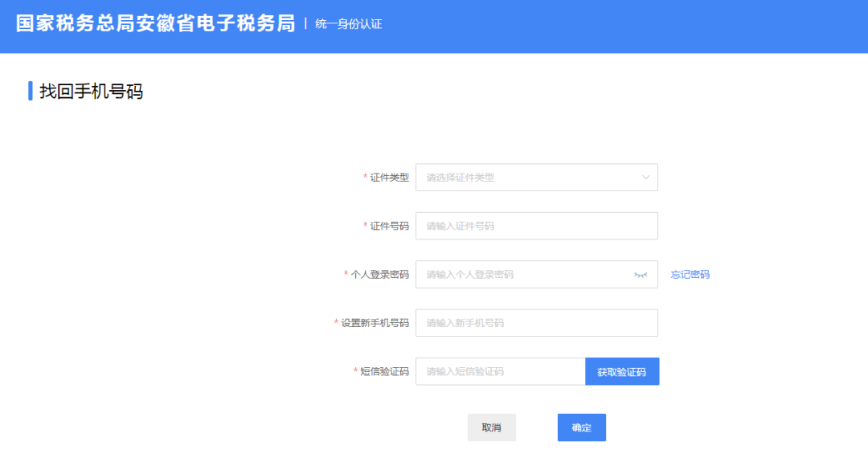Focus the 请输入证件号码 input field
This screenshot has width=868, height=458.
click(536, 226)
